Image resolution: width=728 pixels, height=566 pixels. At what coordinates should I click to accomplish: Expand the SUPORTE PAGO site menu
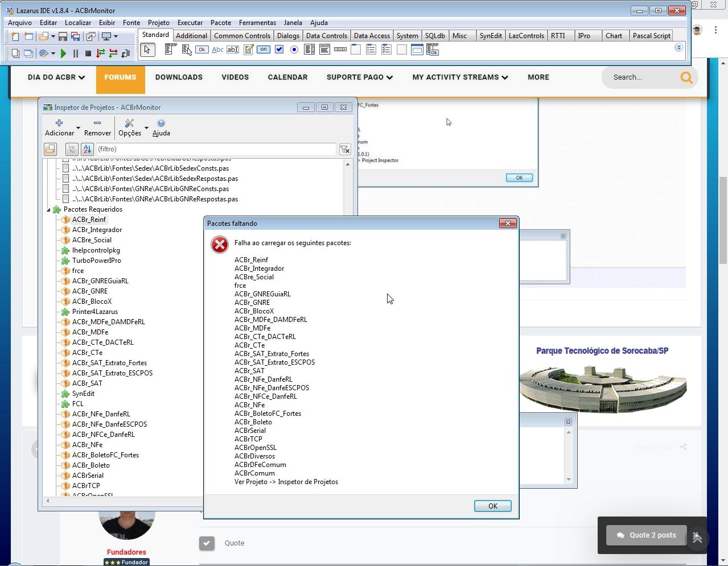(x=360, y=77)
